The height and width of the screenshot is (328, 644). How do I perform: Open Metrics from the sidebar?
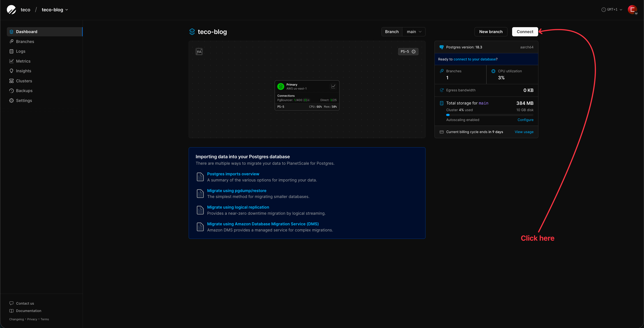[x=23, y=61]
